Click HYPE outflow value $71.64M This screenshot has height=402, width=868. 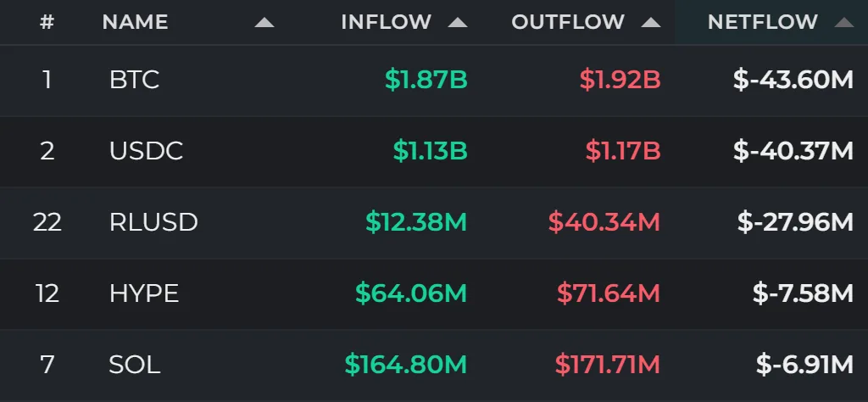(609, 293)
